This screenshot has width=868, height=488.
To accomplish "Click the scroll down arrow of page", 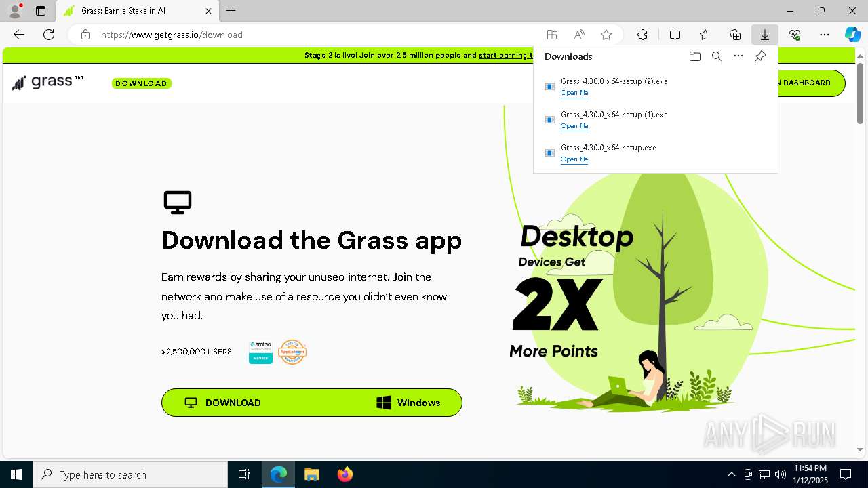I will [x=860, y=449].
